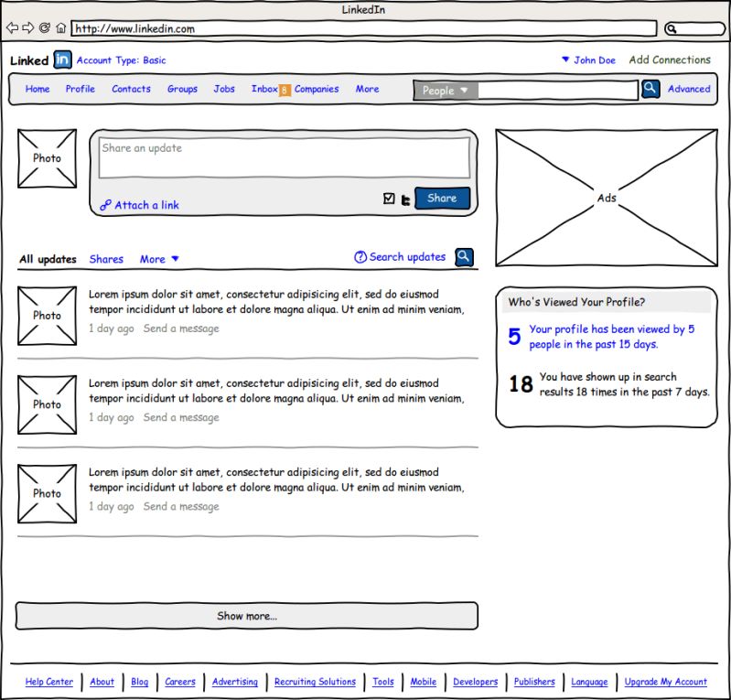Open the Publishers footer link
This screenshot has height=700, width=731.
(x=534, y=682)
